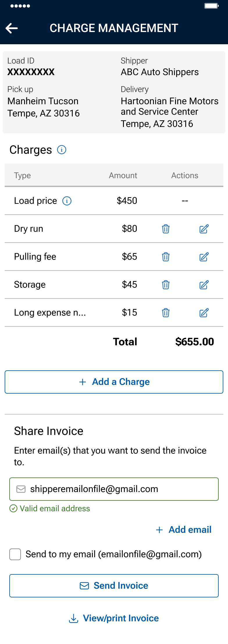228x644 pixels.
Task: Delete the Dry run charge
Action: 166,229
